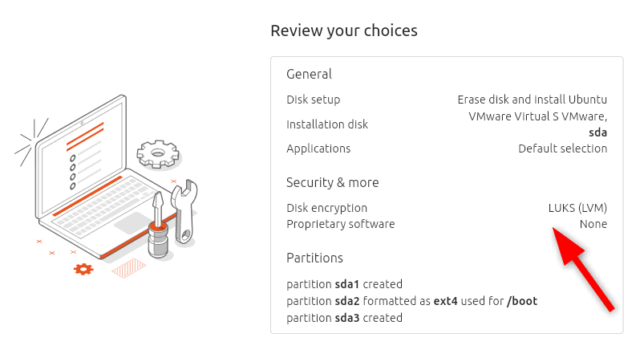Viewport: 644px width, 350px height.
Task: Click the LUKS (LVM) encryption value
Action: pos(578,208)
